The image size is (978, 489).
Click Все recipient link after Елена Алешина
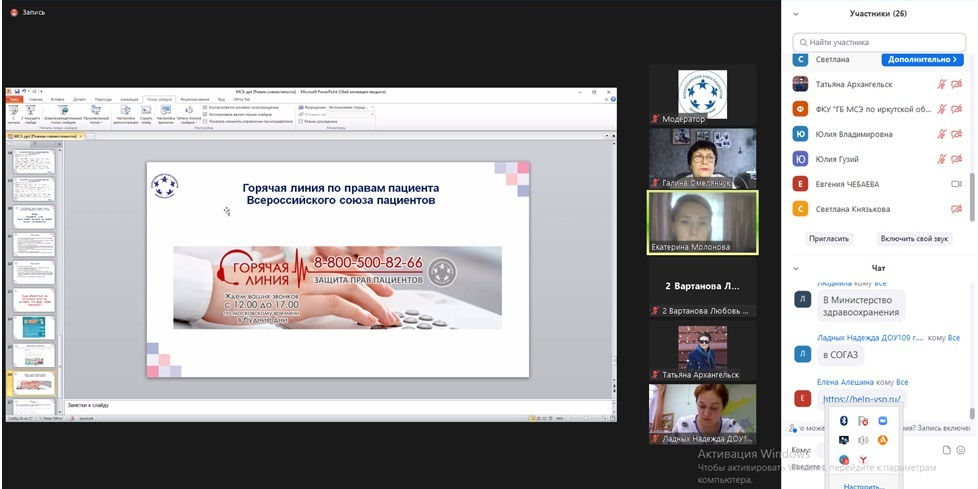click(902, 382)
